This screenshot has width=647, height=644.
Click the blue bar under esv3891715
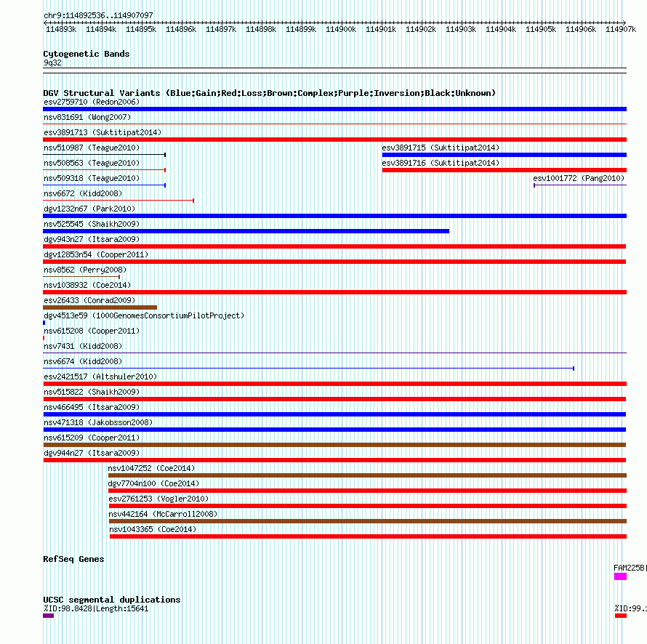[505, 155]
